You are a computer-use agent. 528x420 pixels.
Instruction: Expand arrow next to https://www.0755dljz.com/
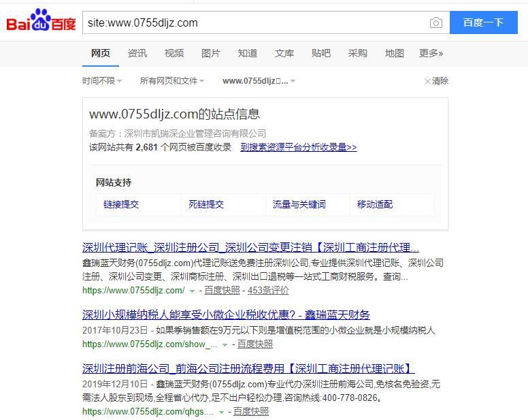click(192, 291)
